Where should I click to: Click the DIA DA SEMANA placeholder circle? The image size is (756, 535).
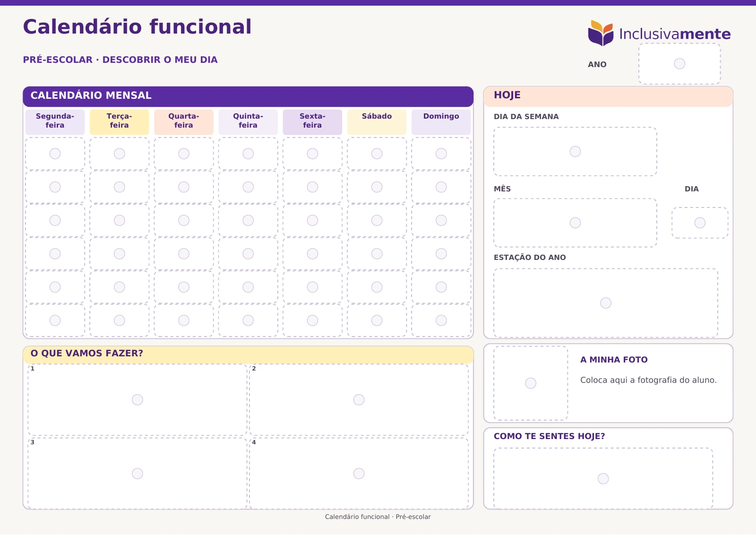[575, 151]
